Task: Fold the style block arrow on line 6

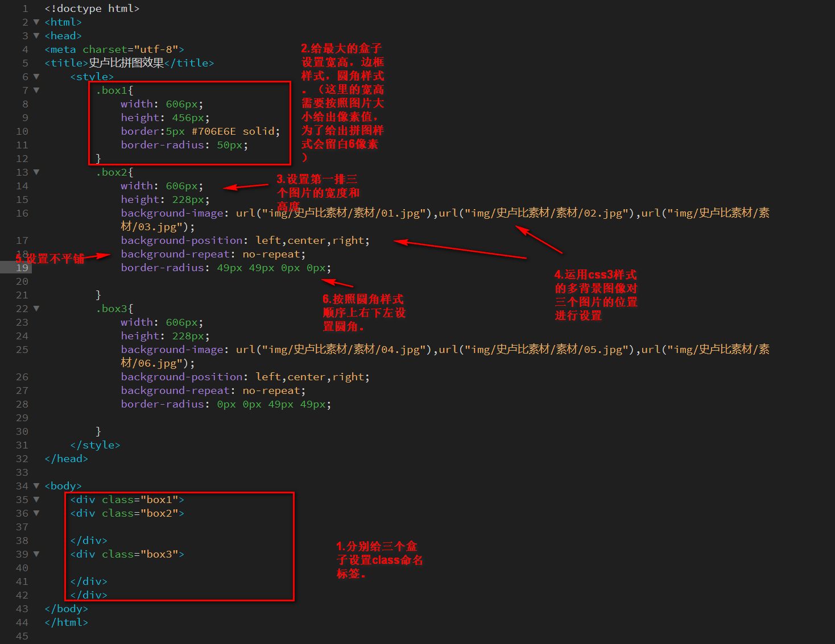Action: click(x=36, y=77)
